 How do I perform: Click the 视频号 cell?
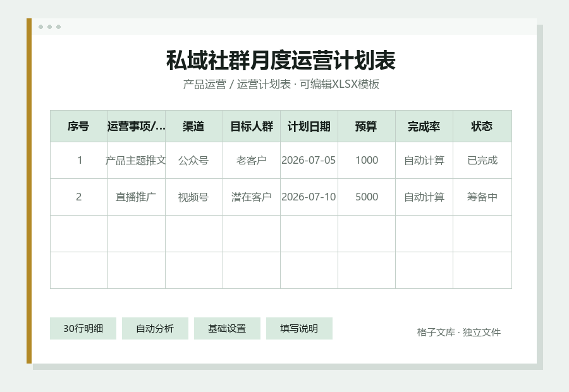pos(194,197)
